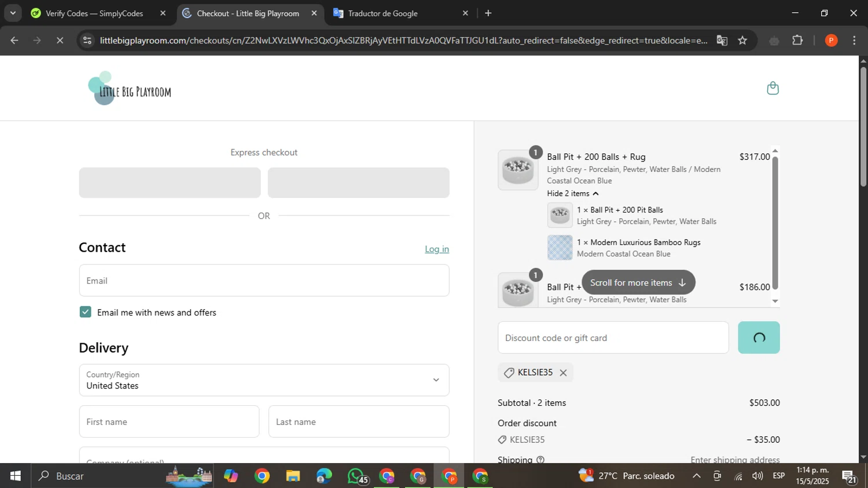868x488 pixels.
Task: Open Copilot from the taskbar
Action: [231, 476]
